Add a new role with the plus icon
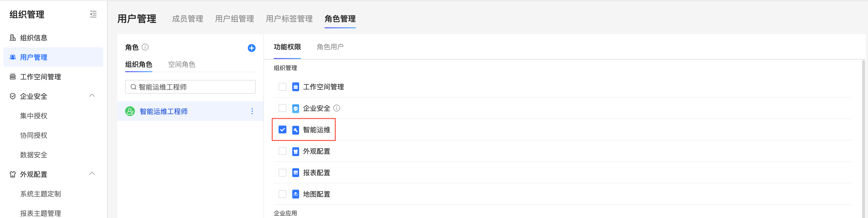Screen dimensions: 868x218 (x=251, y=48)
